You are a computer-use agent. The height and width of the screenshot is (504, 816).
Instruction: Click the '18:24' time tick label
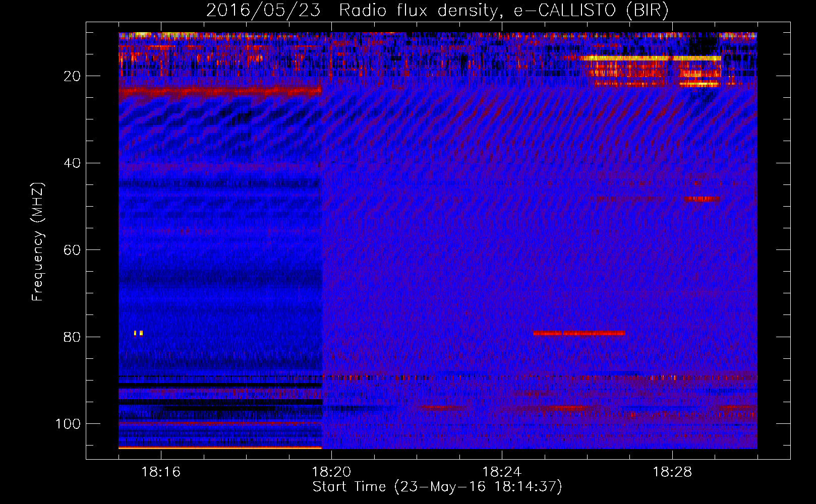click(x=502, y=472)
